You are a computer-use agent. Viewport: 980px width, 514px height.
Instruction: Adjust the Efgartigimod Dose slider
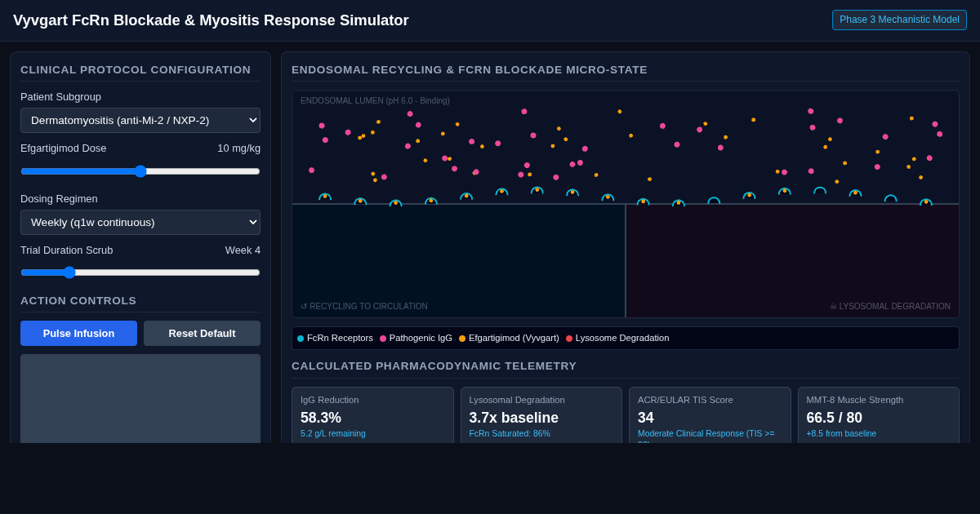140,171
